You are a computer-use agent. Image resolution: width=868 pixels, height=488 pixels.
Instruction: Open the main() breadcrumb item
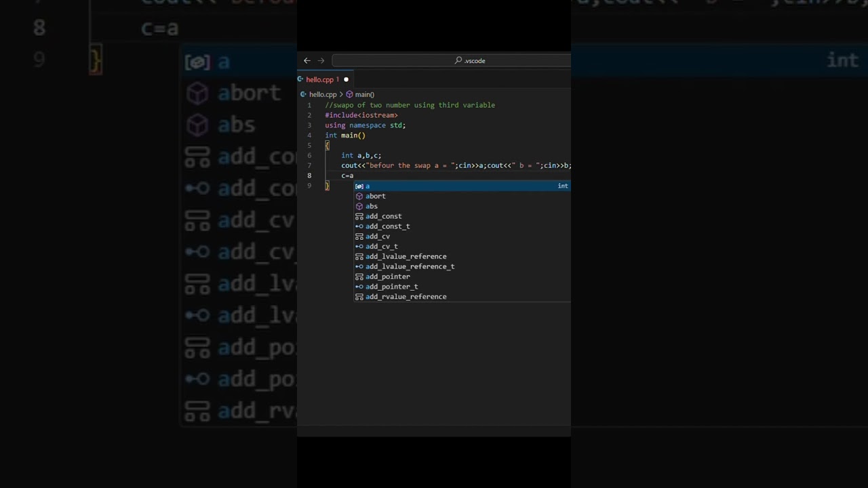pos(364,94)
